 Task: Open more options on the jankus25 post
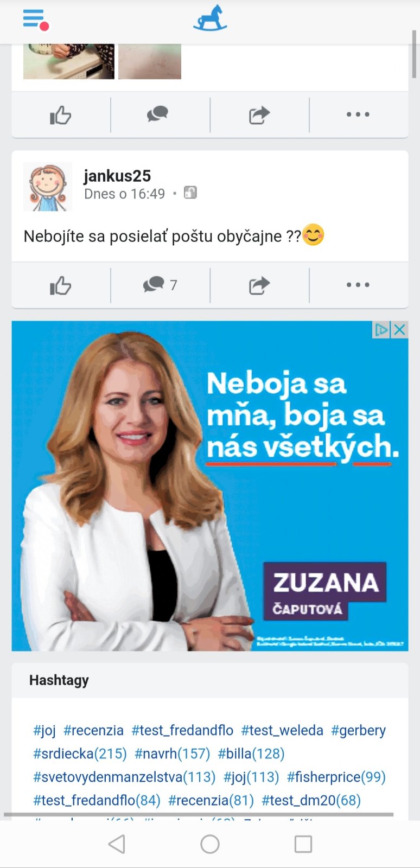[358, 285]
